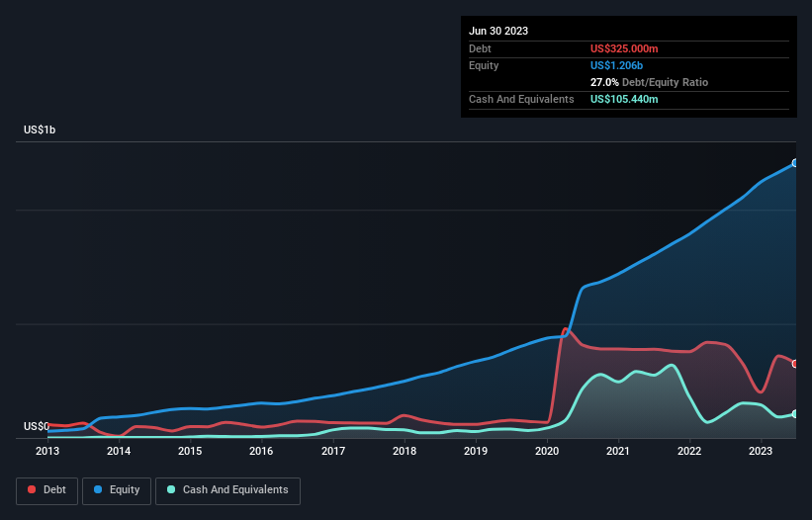812x520 pixels.
Task: Click the teal Cash legend dot
Action: point(171,489)
